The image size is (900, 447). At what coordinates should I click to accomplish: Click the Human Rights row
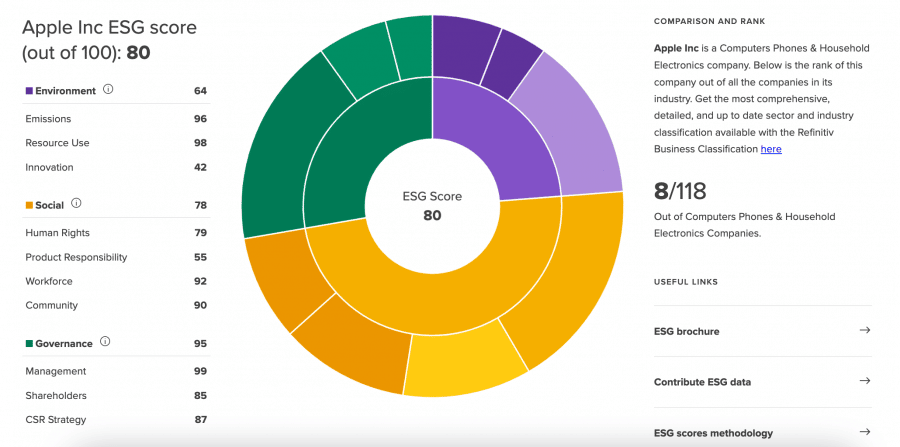click(x=116, y=233)
